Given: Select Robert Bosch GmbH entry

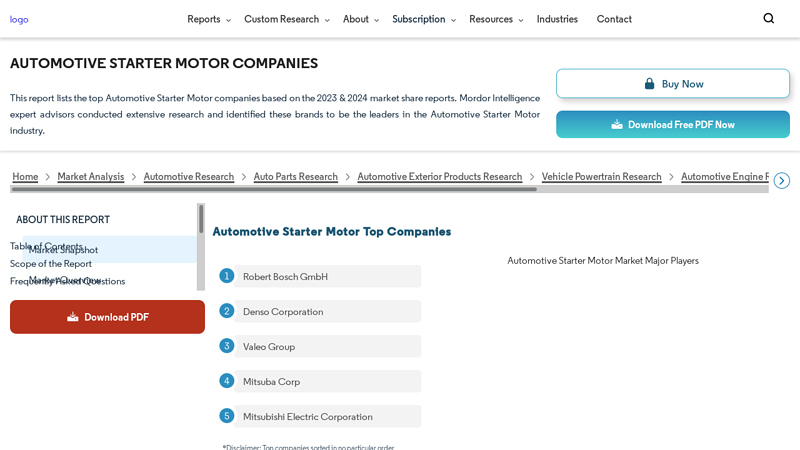Looking at the screenshot, I should pyautogui.click(x=327, y=277).
